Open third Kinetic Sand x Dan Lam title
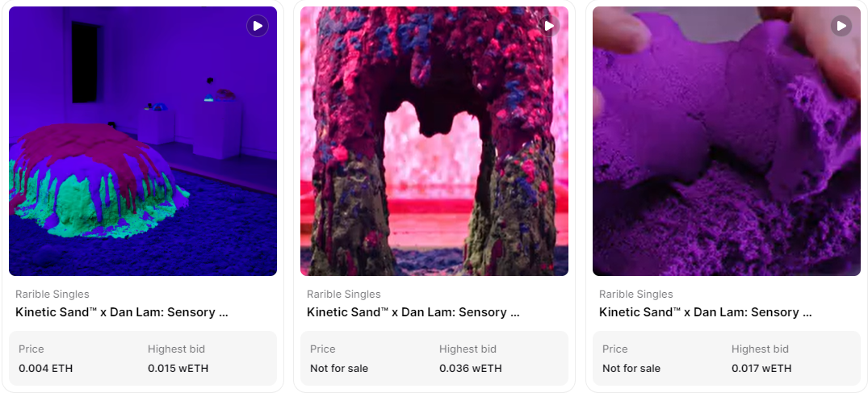This screenshot has width=868, height=397. pos(706,312)
